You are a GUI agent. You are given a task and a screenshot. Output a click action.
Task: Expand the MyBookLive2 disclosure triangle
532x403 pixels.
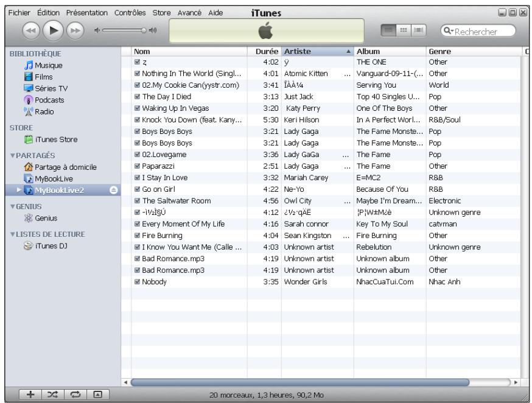pyautogui.click(x=19, y=190)
